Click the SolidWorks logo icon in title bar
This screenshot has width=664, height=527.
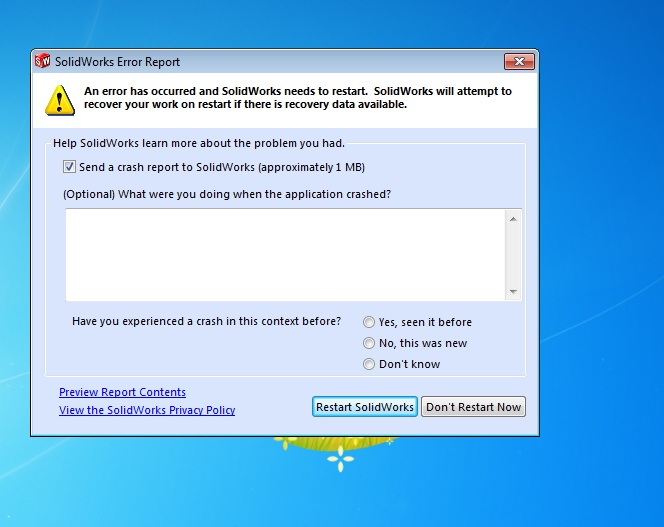click(x=42, y=61)
